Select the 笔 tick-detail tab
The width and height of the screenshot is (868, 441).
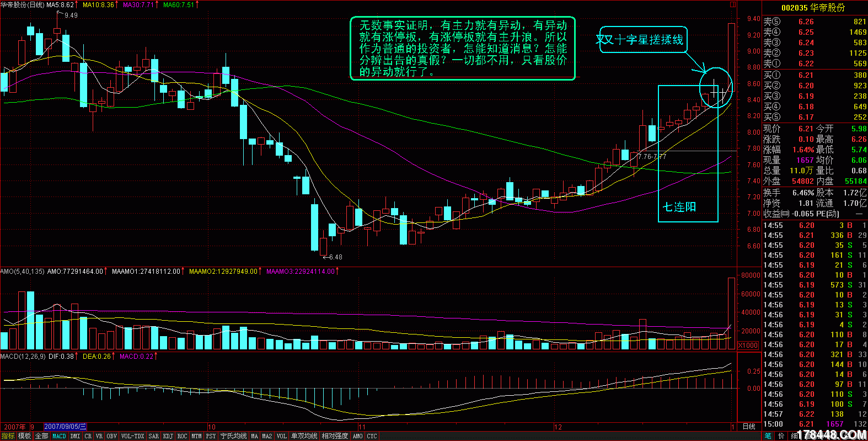[768, 437]
